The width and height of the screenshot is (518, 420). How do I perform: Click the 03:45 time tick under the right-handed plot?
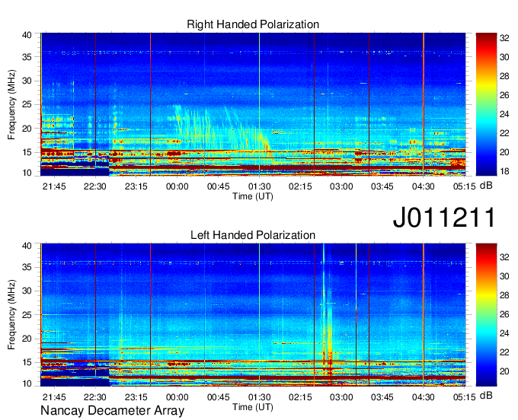(382, 186)
